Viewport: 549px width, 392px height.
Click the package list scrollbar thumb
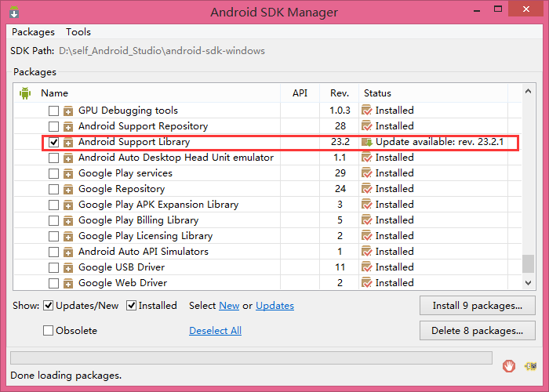pos(528,263)
